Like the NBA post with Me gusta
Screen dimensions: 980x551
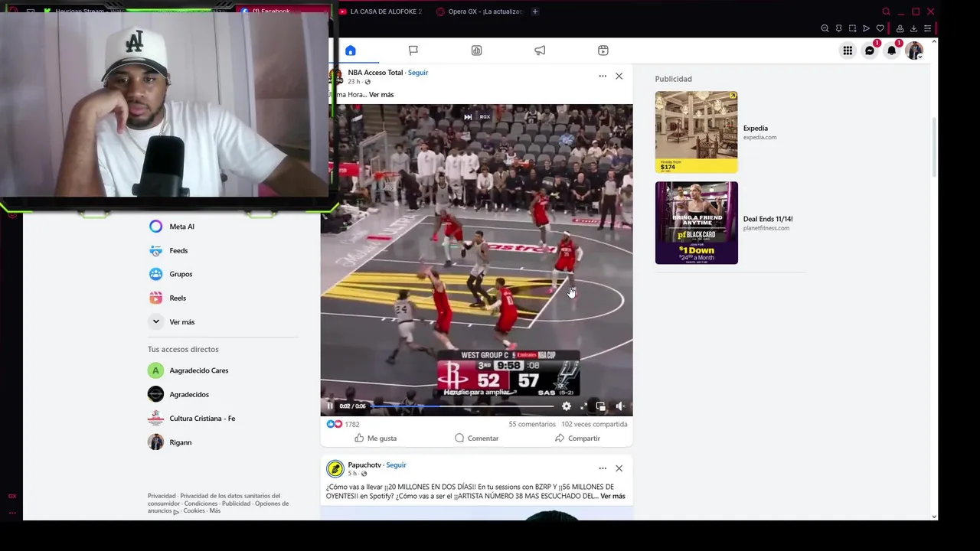click(x=375, y=439)
